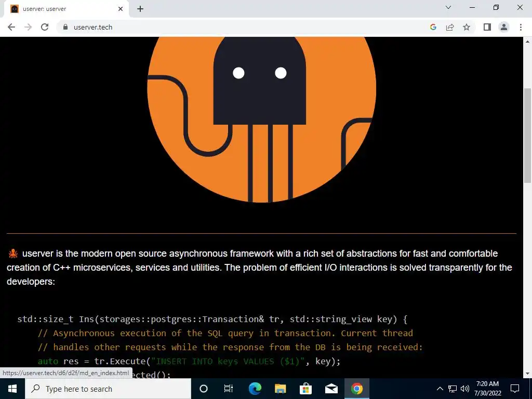Click the code line starting 'std::size_t Ins'
The width and height of the screenshot is (532, 399).
tap(212, 320)
